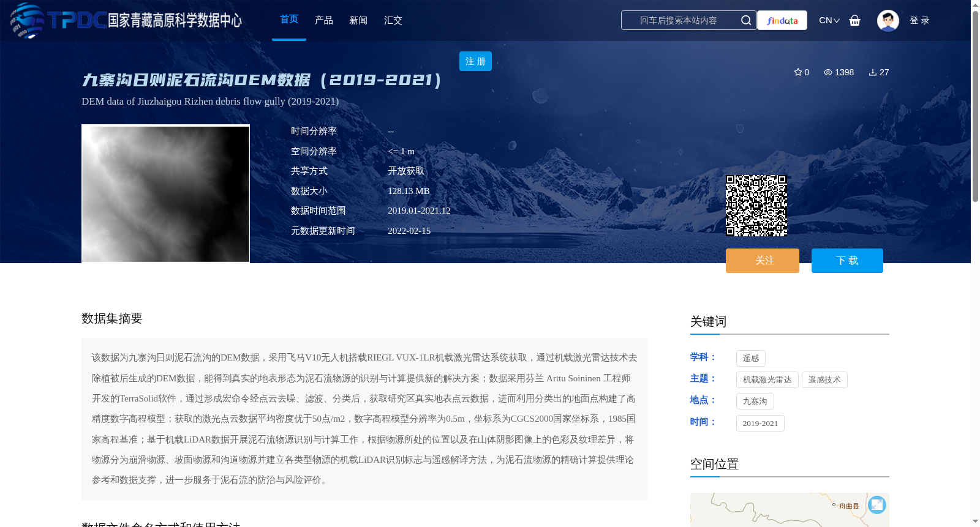Image resolution: width=980 pixels, height=527 pixels.
Task: Click the 登录 login link
Action: (x=919, y=20)
